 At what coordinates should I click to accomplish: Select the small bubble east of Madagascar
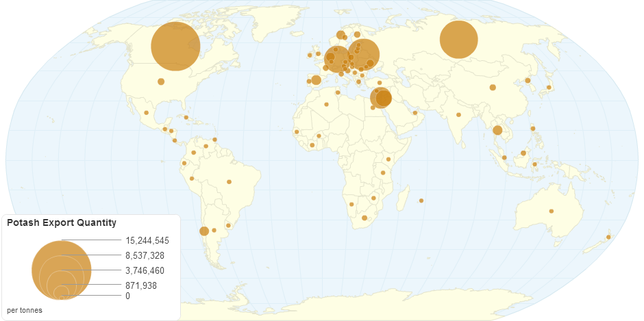point(421,201)
